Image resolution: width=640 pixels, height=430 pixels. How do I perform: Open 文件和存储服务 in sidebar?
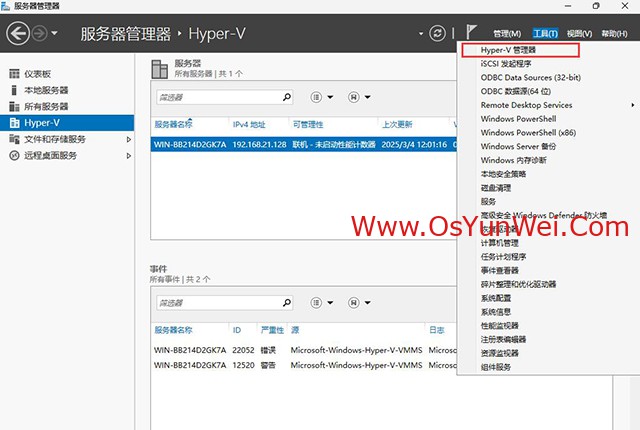point(55,139)
